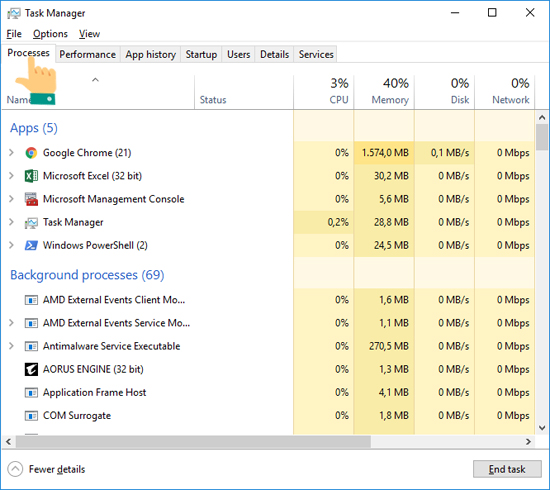The width and height of the screenshot is (550, 490).
Task: Select the COM Surrogate row
Action: pyautogui.click(x=268, y=416)
